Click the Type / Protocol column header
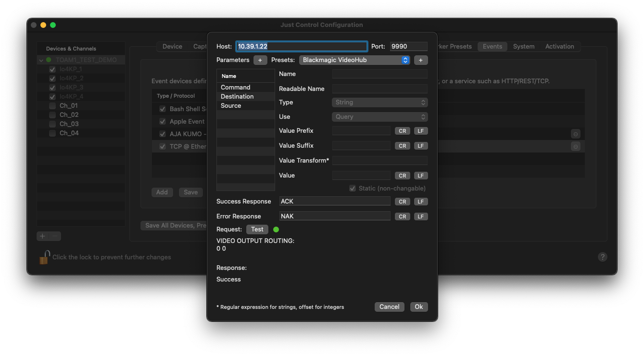 tap(176, 96)
